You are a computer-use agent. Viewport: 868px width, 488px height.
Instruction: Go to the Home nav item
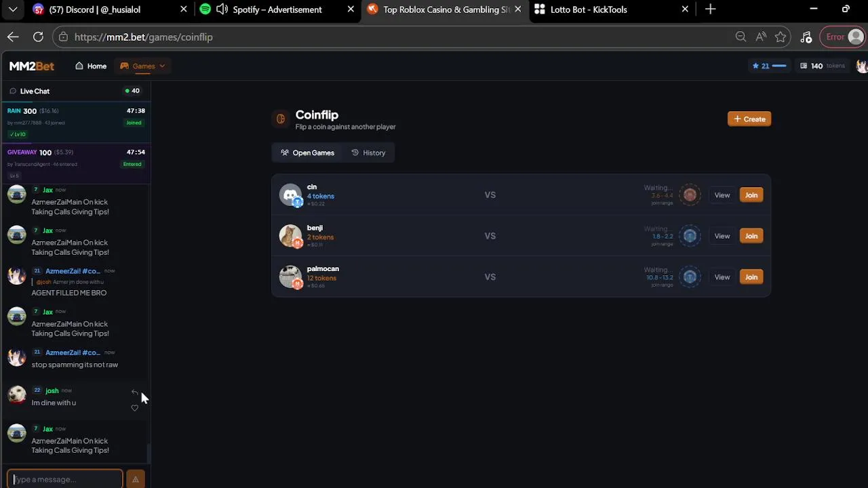click(91, 66)
